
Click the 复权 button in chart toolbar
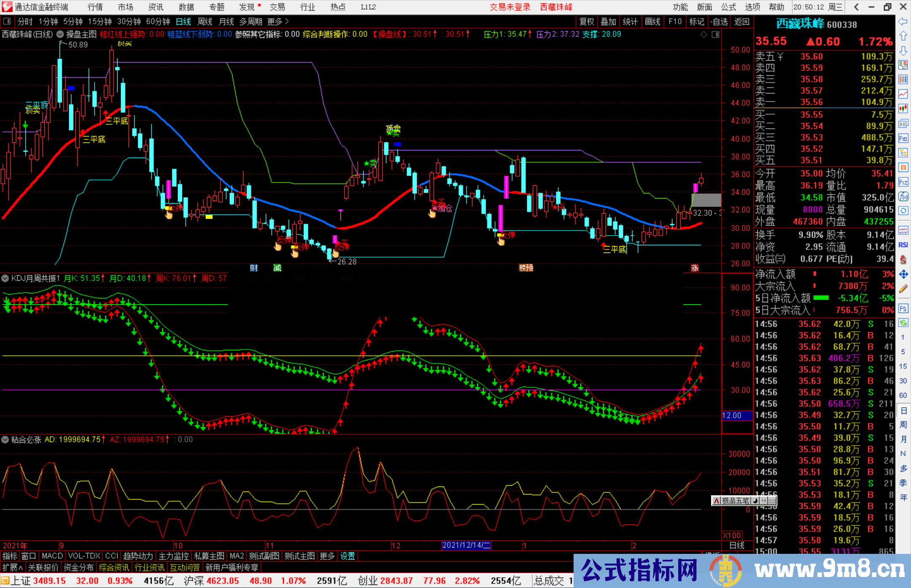pyautogui.click(x=587, y=21)
